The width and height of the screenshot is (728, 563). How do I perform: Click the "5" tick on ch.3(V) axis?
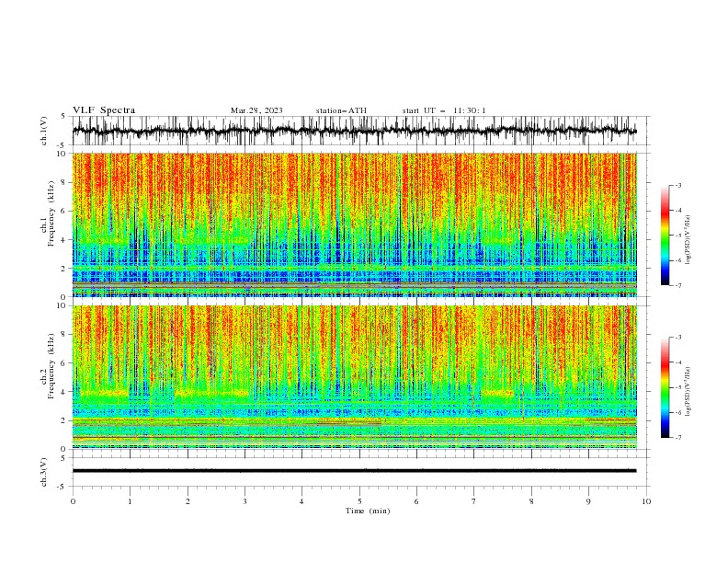coord(64,458)
